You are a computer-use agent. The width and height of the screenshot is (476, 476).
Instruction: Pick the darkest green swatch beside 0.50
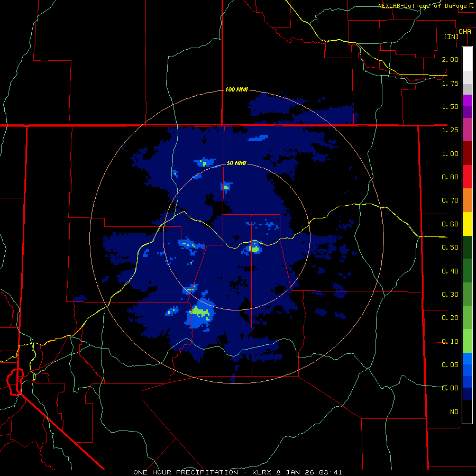click(x=467, y=248)
